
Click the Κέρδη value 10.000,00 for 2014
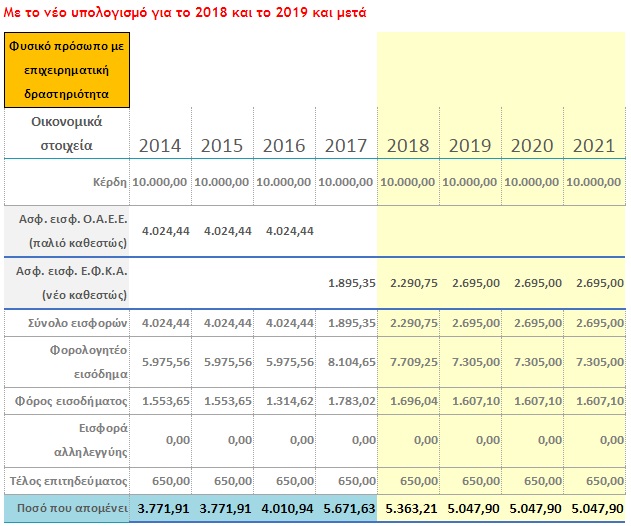pos(160,182)
